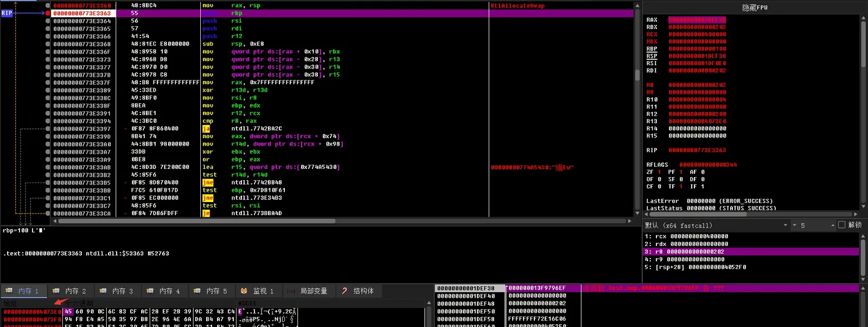Select argument row 5: [rsp+28]
The height and width of the screenshot is (327, 868).
[x=695, y=267]
